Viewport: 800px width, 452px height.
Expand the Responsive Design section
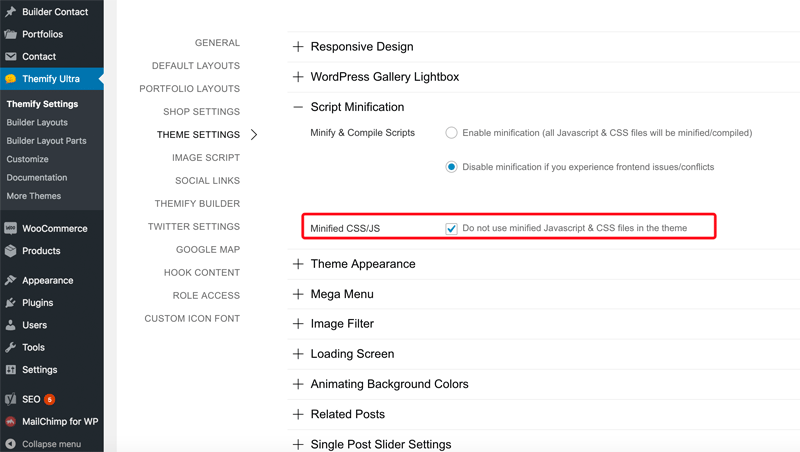coord(298,47)
